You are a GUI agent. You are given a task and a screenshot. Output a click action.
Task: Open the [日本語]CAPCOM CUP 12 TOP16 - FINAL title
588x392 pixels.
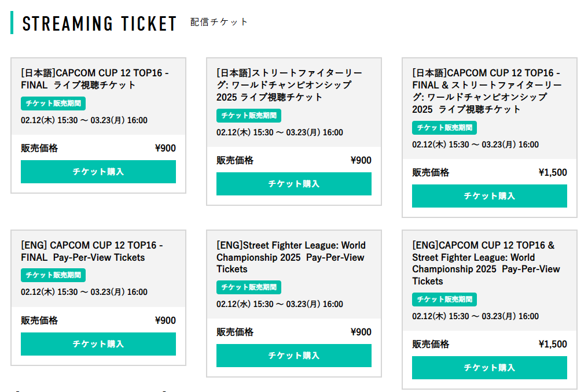point(95,79)
